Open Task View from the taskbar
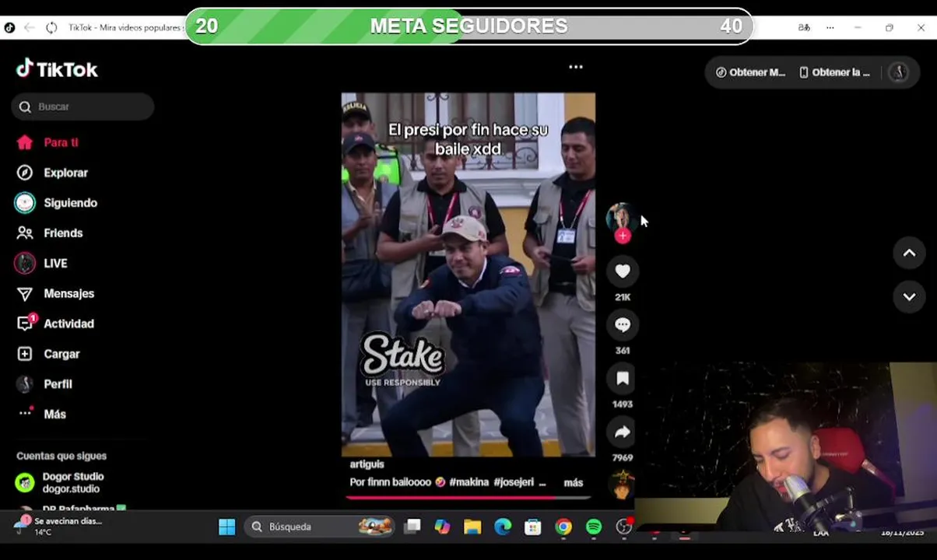 (x=412, y=527)
